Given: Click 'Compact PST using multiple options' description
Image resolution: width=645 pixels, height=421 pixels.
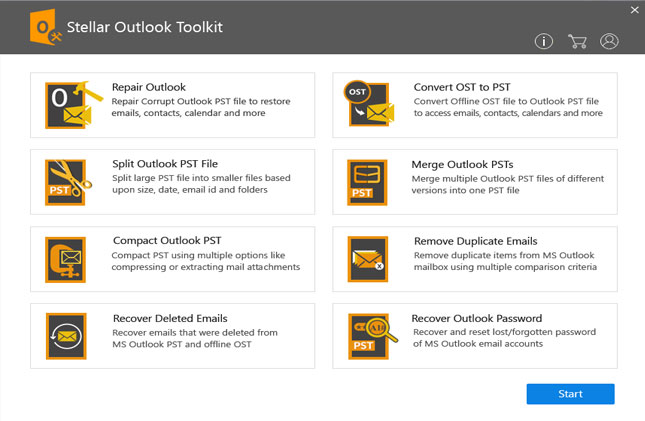Looking at the screenshot, I should (206, 261).
